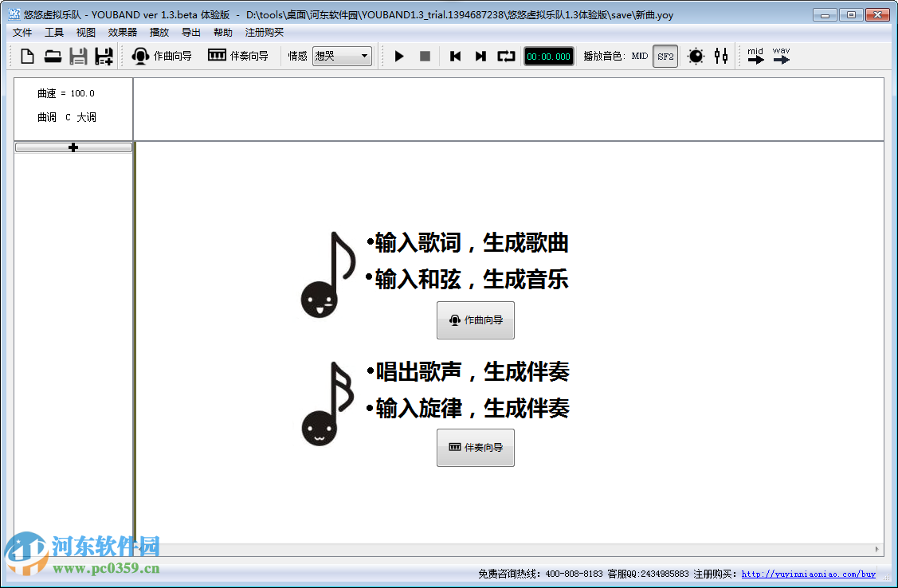Open an existing .yoy project

52,56
